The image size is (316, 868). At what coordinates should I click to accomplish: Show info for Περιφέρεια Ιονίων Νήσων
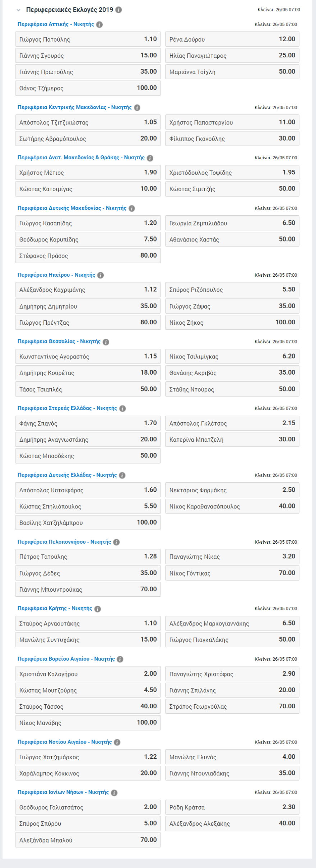(114, 792)
